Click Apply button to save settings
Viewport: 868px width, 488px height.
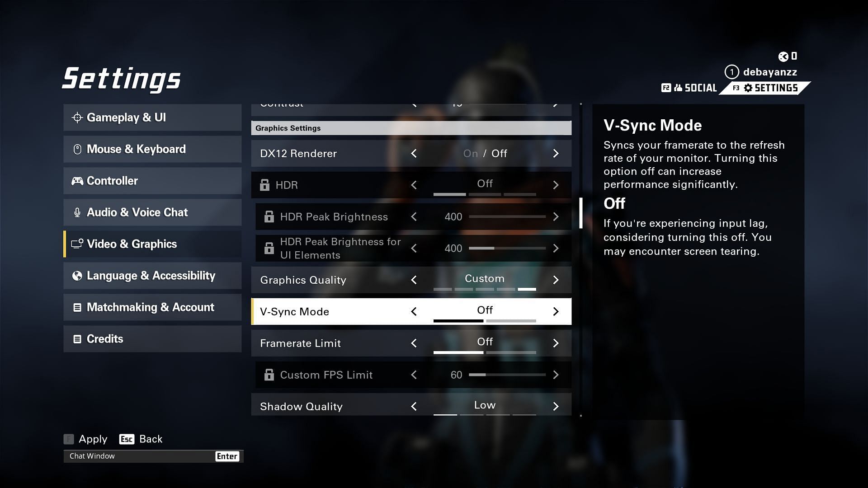click(92, 439)
